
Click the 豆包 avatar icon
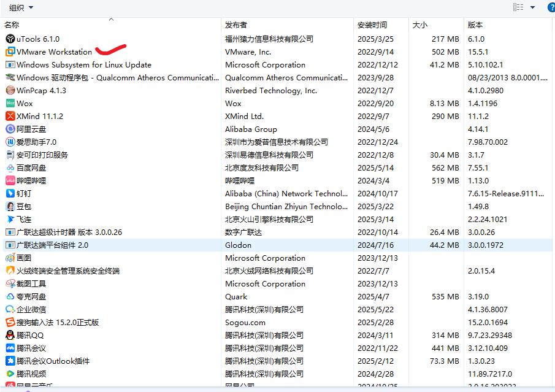(x=10, y=207)
